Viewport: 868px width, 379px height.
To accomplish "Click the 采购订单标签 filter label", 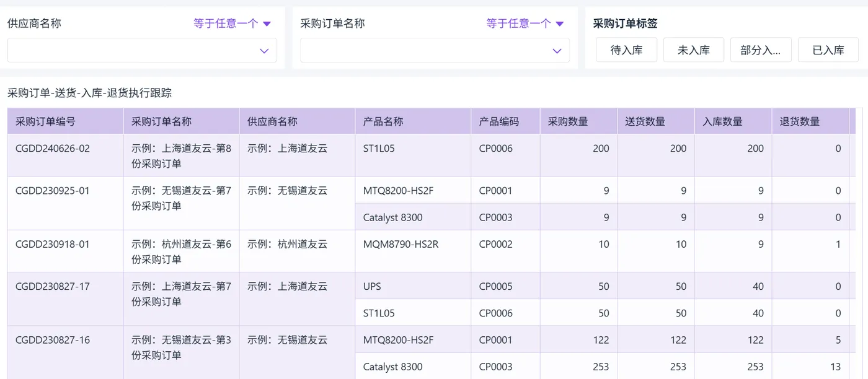I will tap(626, 24).
